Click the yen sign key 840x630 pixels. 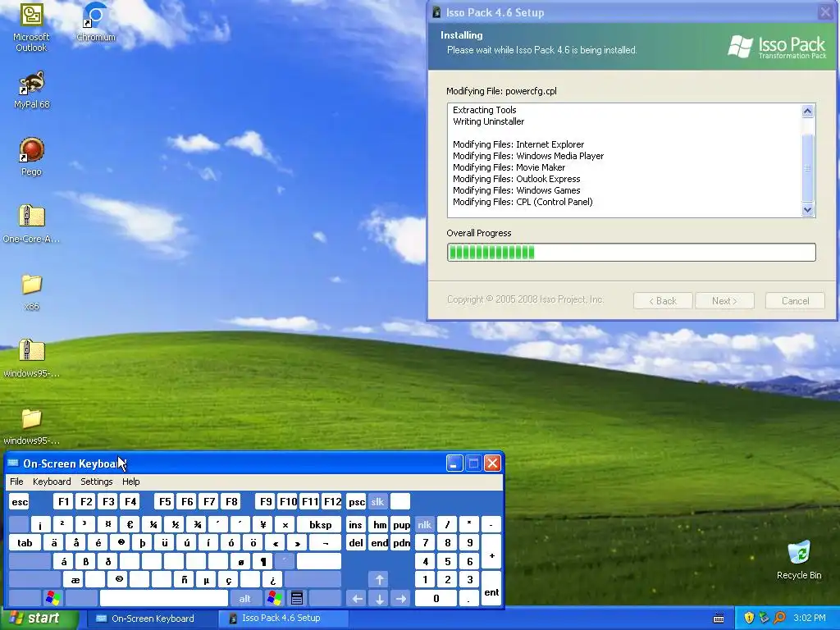(x=262, y=525)
